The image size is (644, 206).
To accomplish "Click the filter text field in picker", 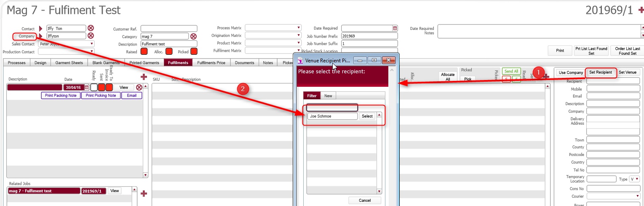I will point(332,107).
